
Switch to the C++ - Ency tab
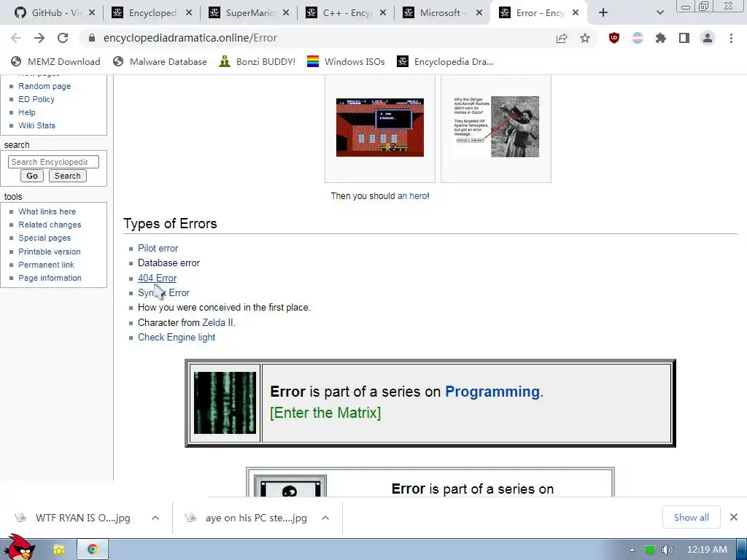click(x=345, y=13)
